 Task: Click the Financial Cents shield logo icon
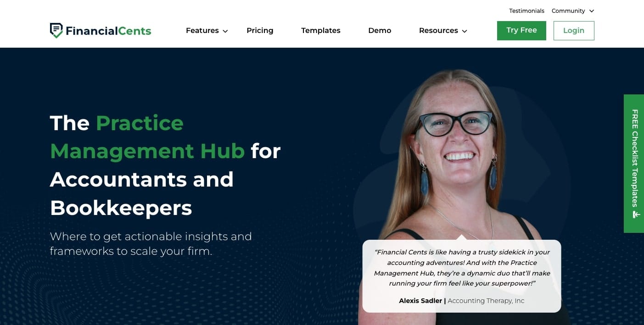pos(56,31)
